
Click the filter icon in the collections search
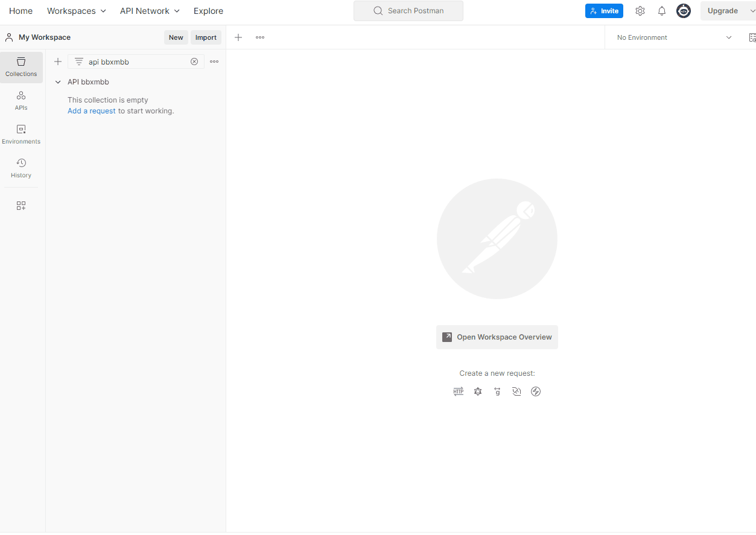(x=78, y=62)
